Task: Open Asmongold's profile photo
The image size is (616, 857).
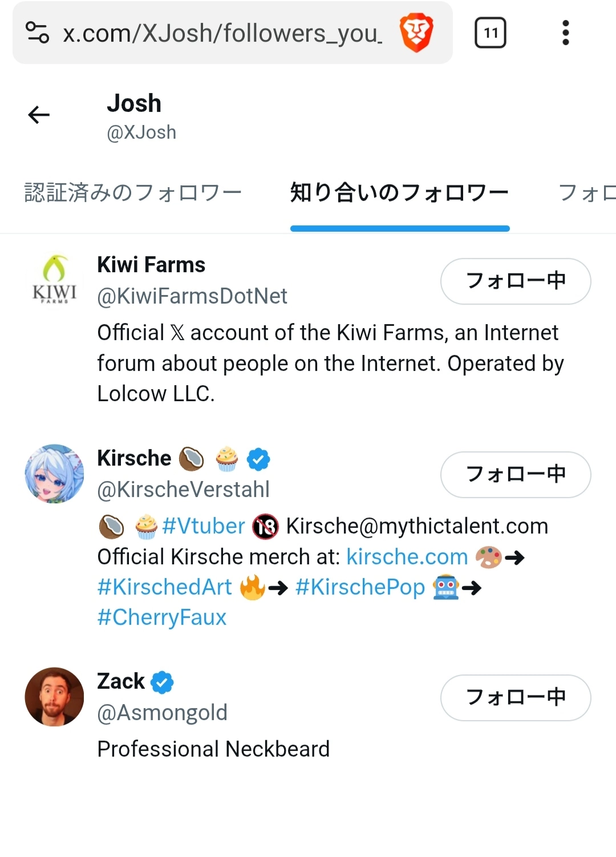Action: pos(54,697)
